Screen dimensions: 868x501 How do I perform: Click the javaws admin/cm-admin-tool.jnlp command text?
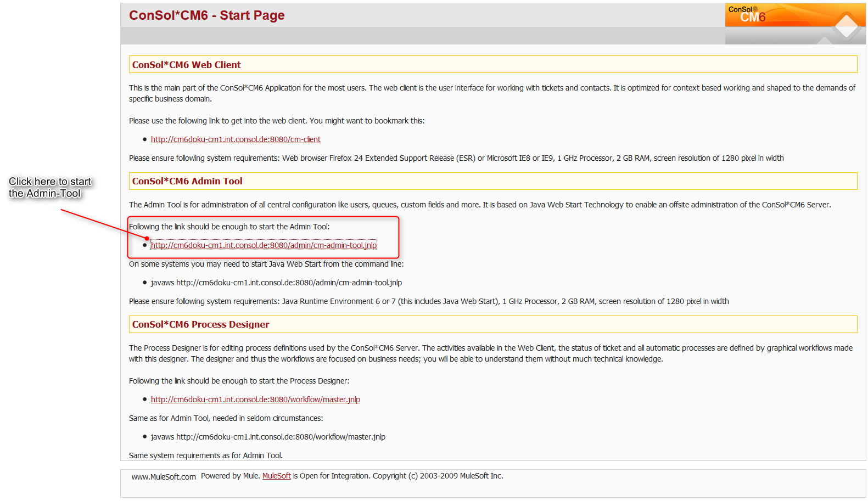point(276,283)
